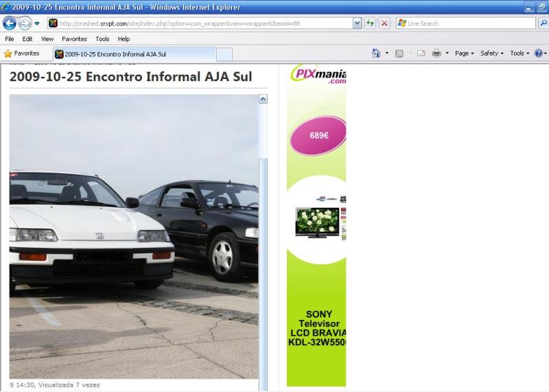This screenshot has height=392, width=549.
Task: Expand the address bar history dropdown
Action: click(x=357, y=23)
